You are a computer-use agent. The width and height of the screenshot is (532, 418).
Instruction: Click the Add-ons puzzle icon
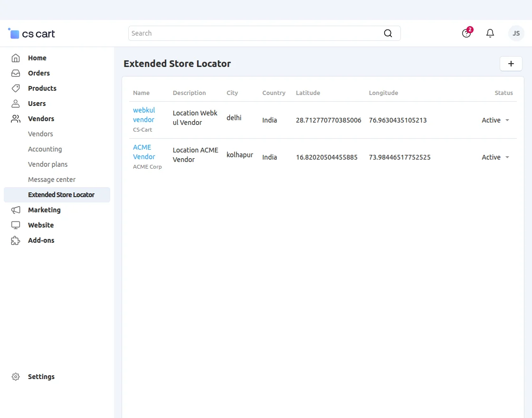(16, 240)
